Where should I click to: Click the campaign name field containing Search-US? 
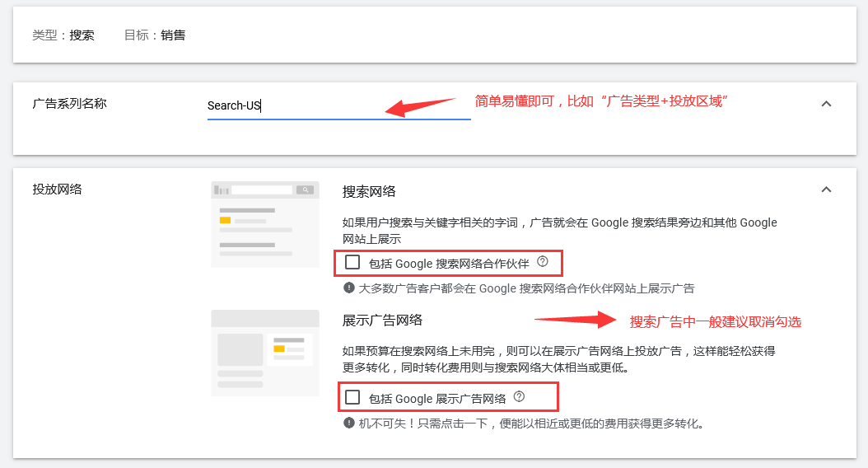(338, 105)
